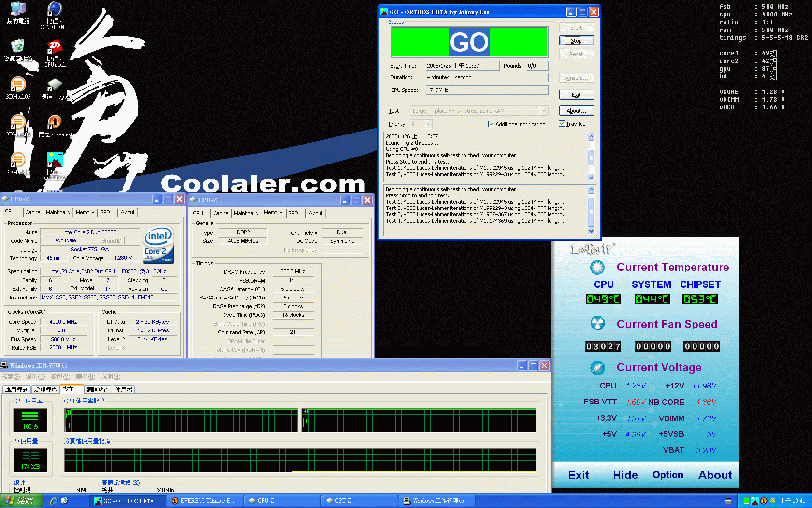The width and height of the screenshot is (812, 508).
Task: Click the green square tray icon
Action: pyautogui.click(x=746, y=501)
